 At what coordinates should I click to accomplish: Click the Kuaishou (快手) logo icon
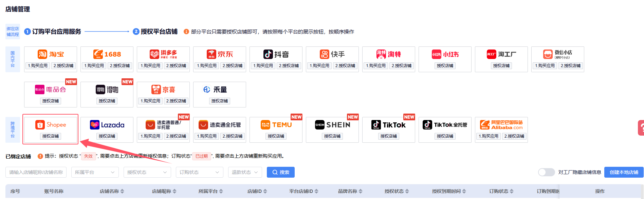(x=325, y=54)
